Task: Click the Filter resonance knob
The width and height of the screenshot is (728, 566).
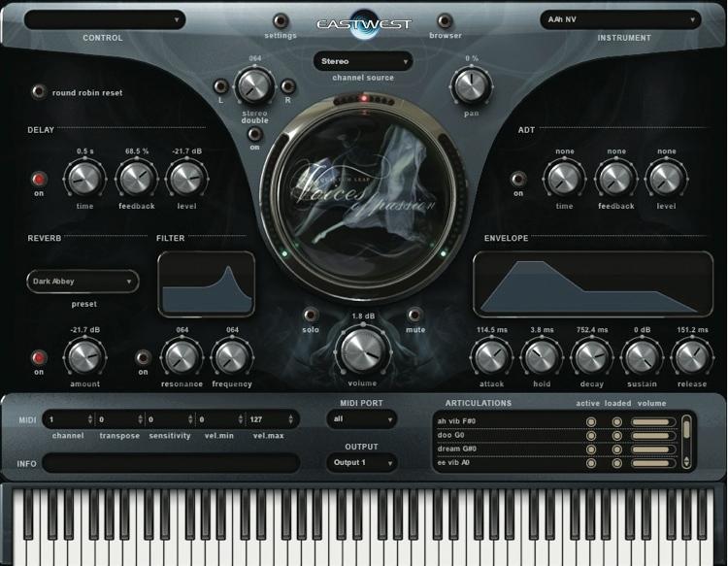Action: pyautogui.click(x=182, y=357)
